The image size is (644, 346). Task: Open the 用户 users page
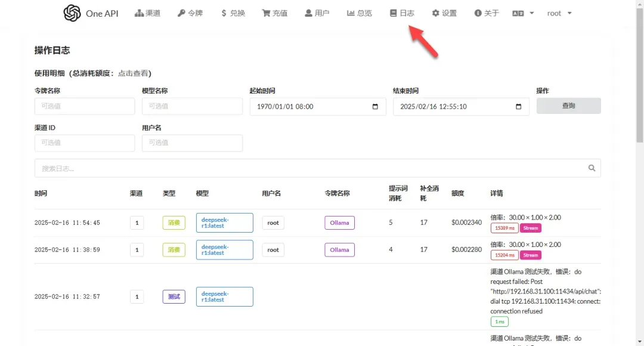click(x=317, y=13)
